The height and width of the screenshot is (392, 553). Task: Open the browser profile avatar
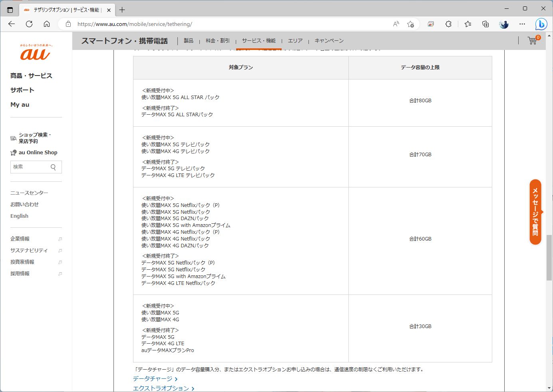coord(504,24)
